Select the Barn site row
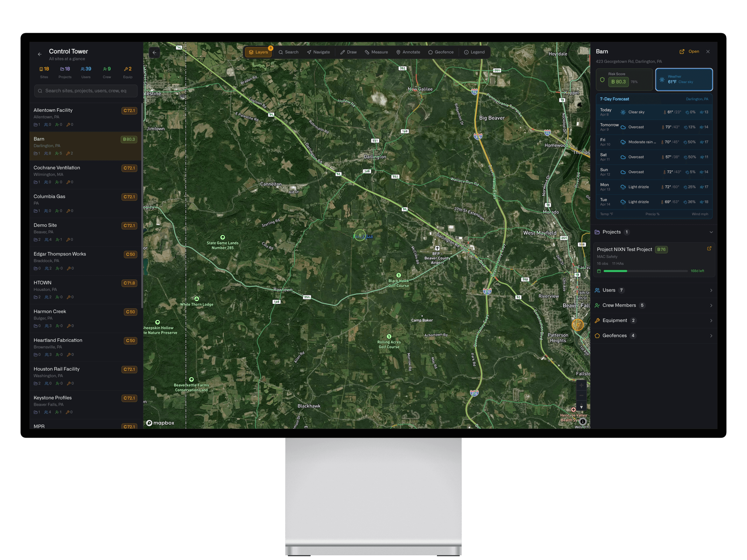 [x=85, y=146]
